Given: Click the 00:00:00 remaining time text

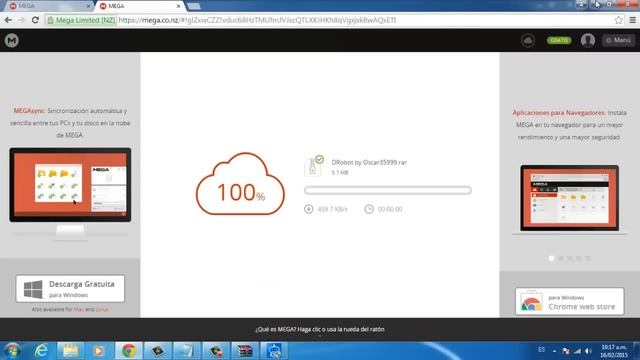Looking at the screenshot, I should click(x=390, y=209).
